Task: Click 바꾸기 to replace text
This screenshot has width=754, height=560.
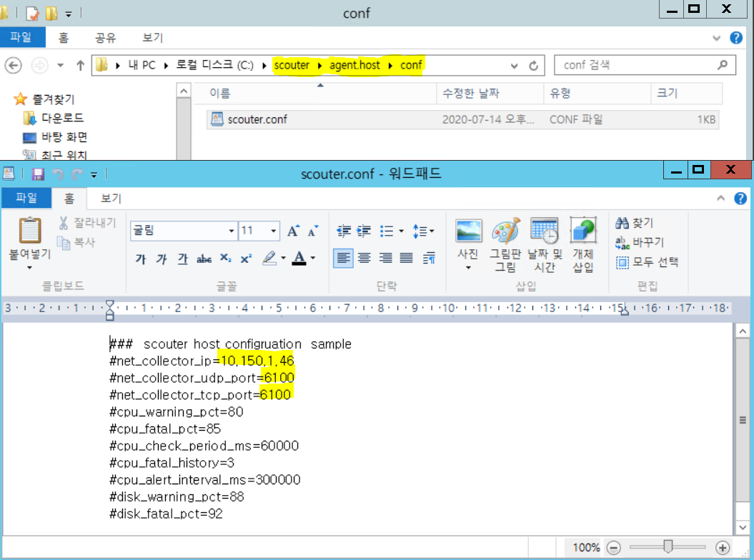Action: coord(640,242)
